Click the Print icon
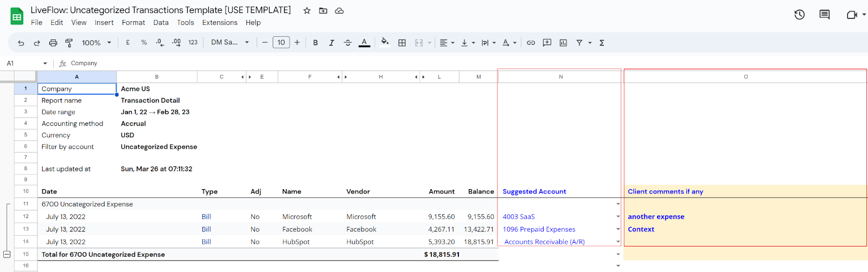 coord(53,43)
